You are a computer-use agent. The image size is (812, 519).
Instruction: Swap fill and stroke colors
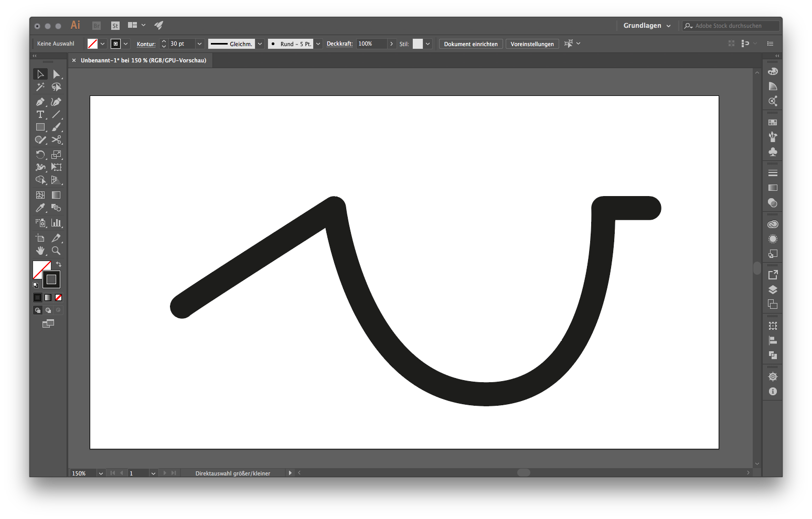59,264
